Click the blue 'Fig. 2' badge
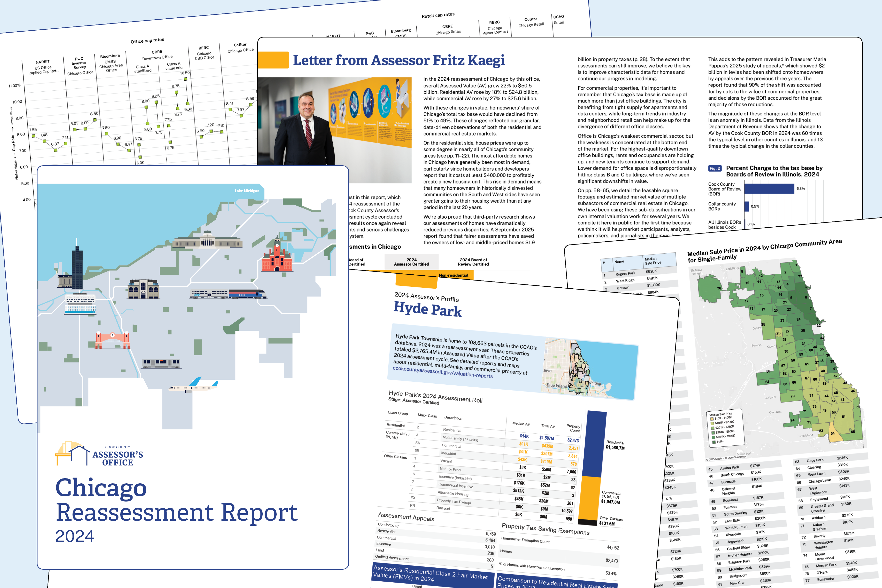Image resolution: width=882 pixels, height=588 pixels. coord(715,168)
